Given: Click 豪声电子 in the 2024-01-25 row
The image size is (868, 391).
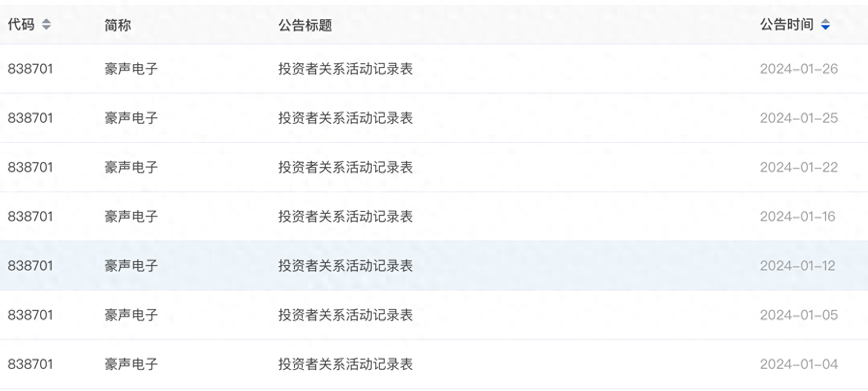Looking at the screenshot, I should click(x=131, y=118).
